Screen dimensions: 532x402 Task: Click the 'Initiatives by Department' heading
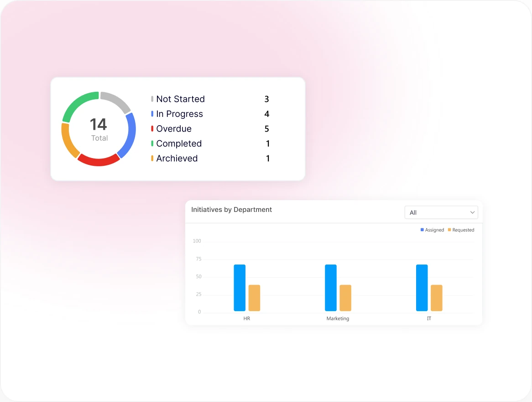[x=231, y=210]
